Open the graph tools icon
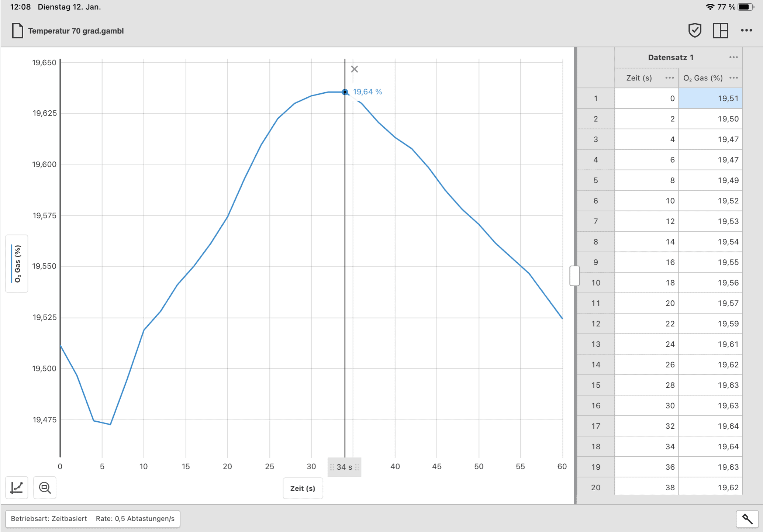 17,488
